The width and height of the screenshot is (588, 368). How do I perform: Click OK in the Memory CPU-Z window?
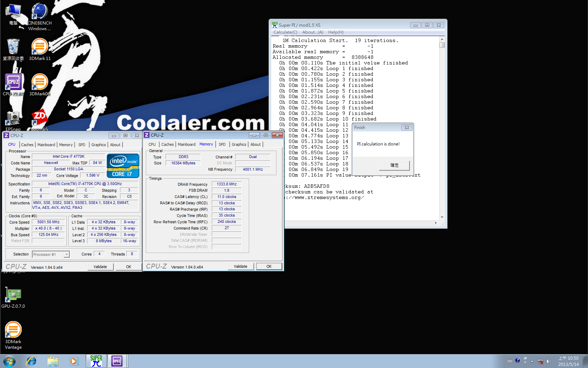coord(269,266)
